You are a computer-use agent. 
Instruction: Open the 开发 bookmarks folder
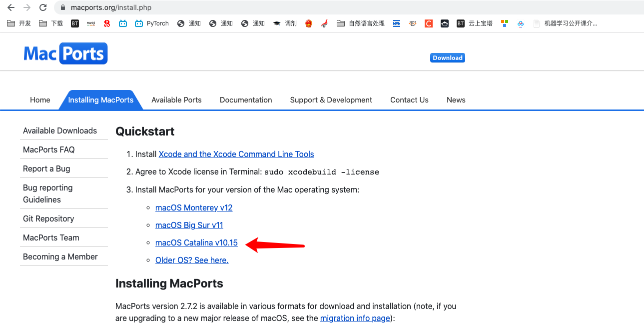point(19,23)
